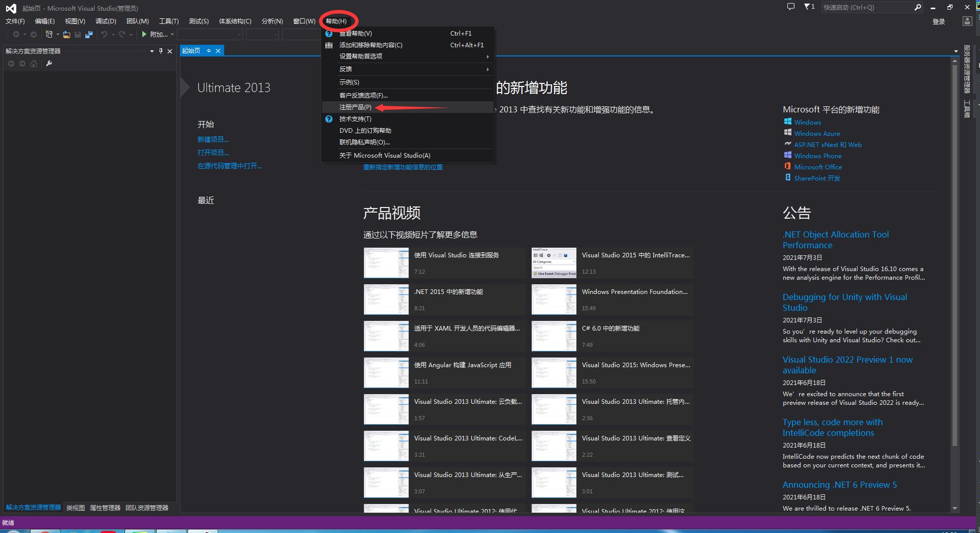The height and width of the screenshot is (533, 980).
Task: Expand the Attach button dropdown arrow
Action: (x=172, y=35)
